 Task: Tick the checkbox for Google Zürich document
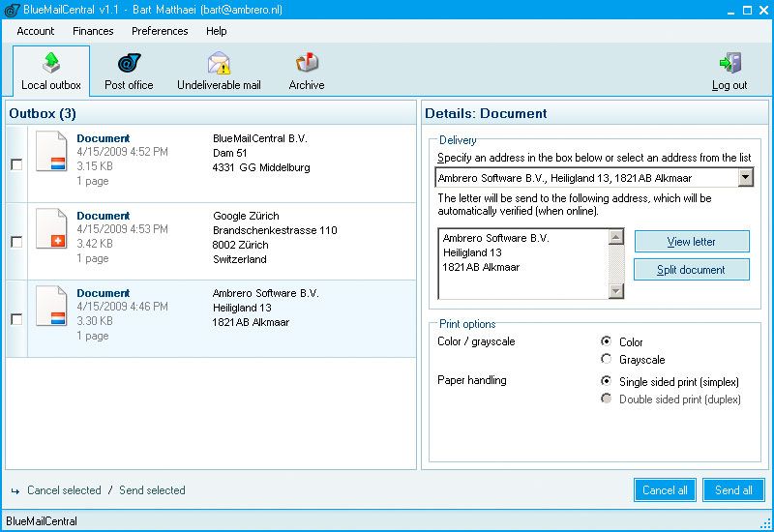coord(16,242)
